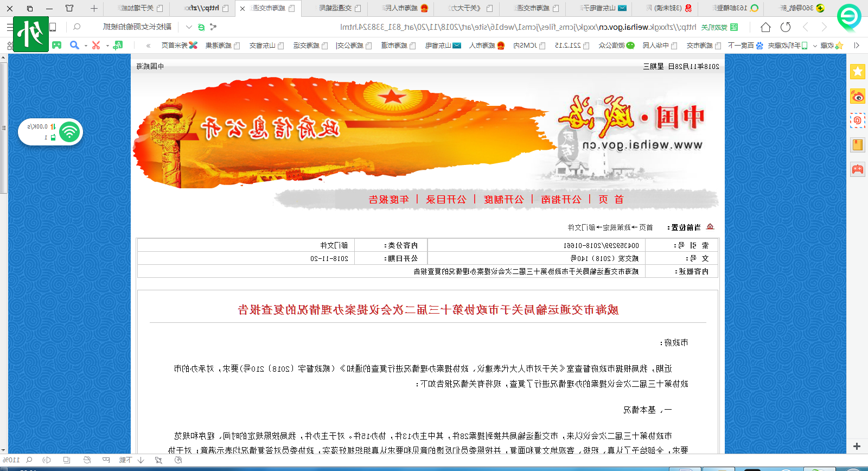The image size is (868, 471).
Task: Click the download arrow icon in the status bar
Action: pos(141,460)
